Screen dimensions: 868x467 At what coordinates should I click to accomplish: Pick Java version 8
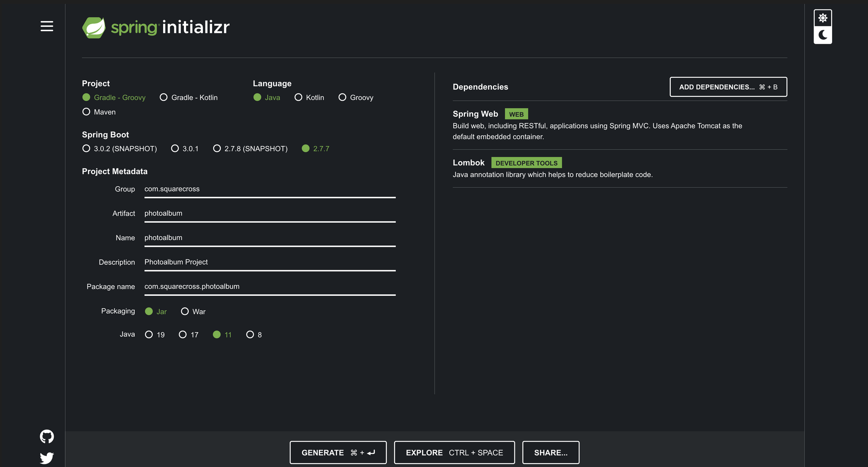[x=254, y=335]
